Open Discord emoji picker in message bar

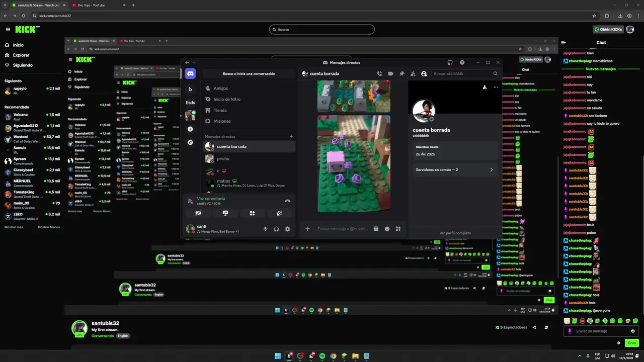pos(387,229)
